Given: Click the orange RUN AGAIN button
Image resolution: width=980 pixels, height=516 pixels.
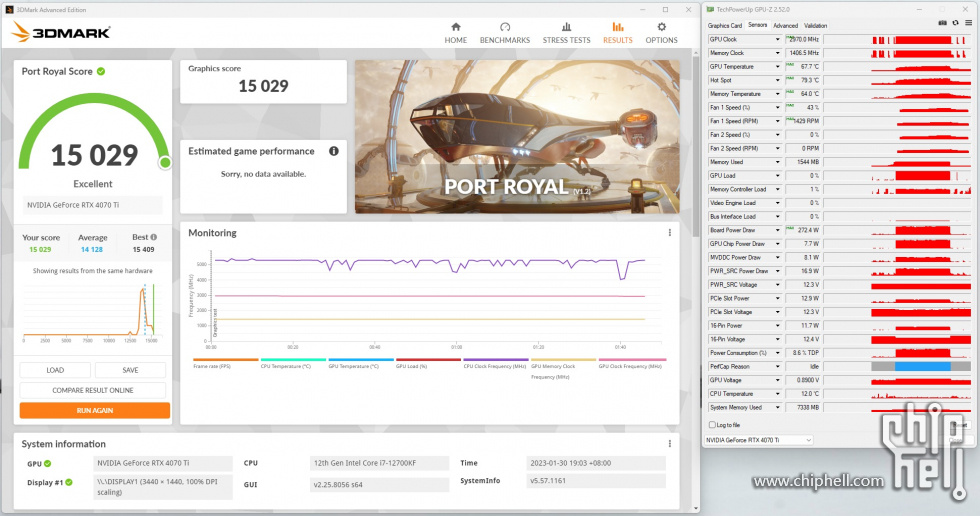Looking at the screenshot, I should (94, 410).
